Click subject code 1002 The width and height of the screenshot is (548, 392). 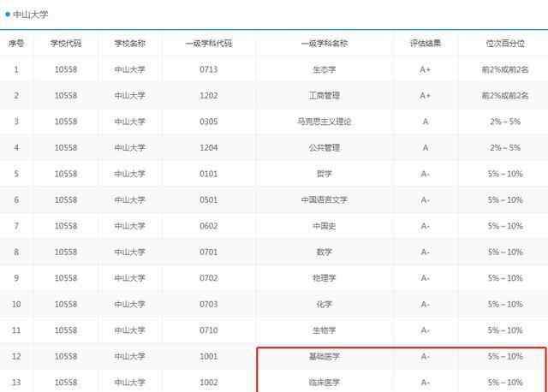(209, 383)
